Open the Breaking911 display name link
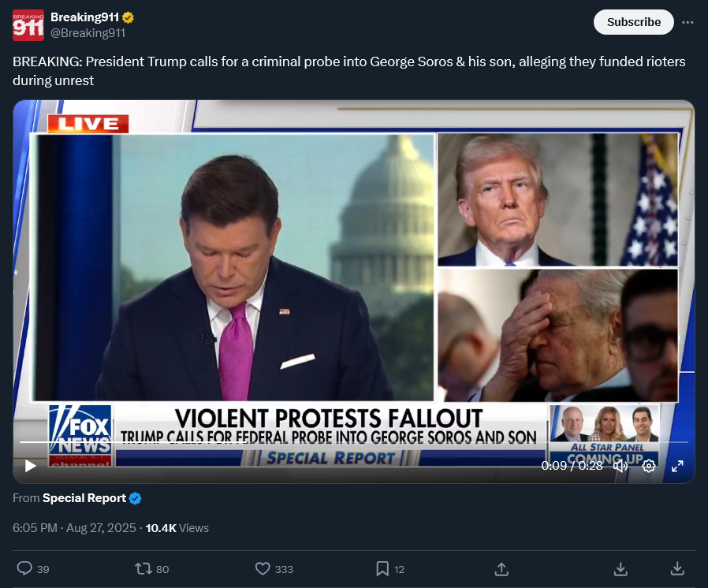This screenshot has width=708, height=588. 84,17
